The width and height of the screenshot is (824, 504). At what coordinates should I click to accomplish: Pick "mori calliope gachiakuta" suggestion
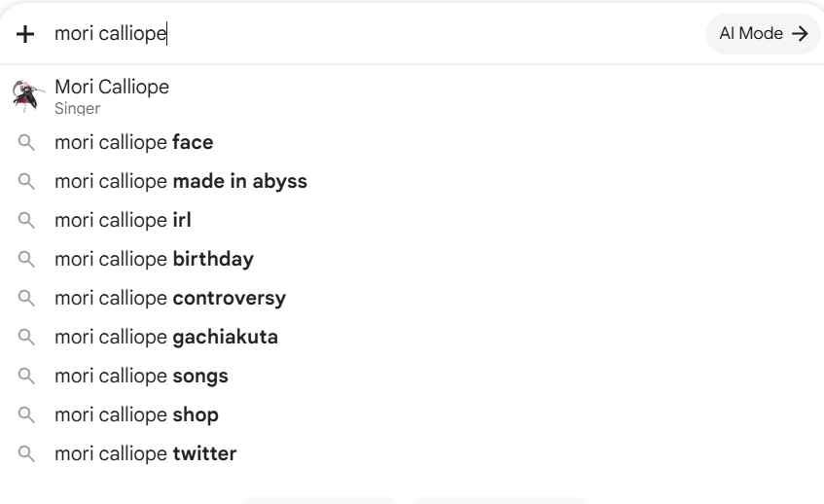click(x=412, y=337)
